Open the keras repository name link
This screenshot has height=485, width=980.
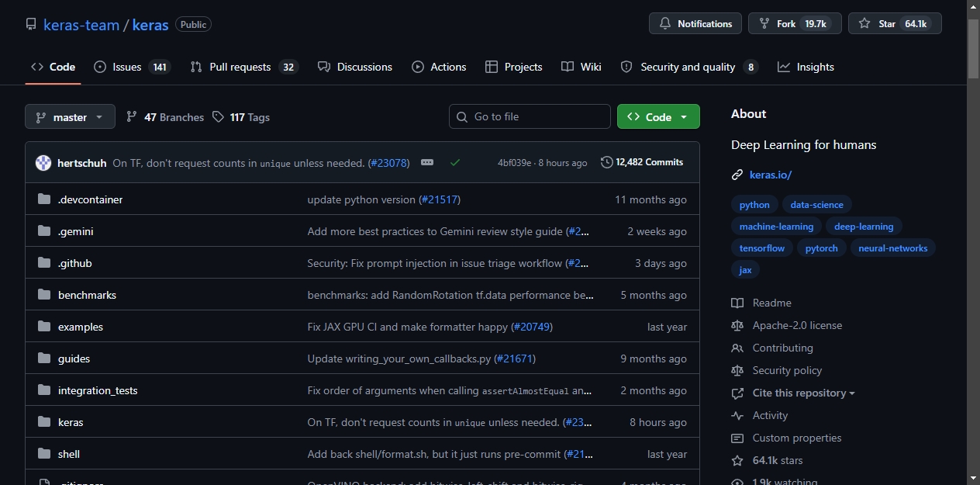coord(150,25)
